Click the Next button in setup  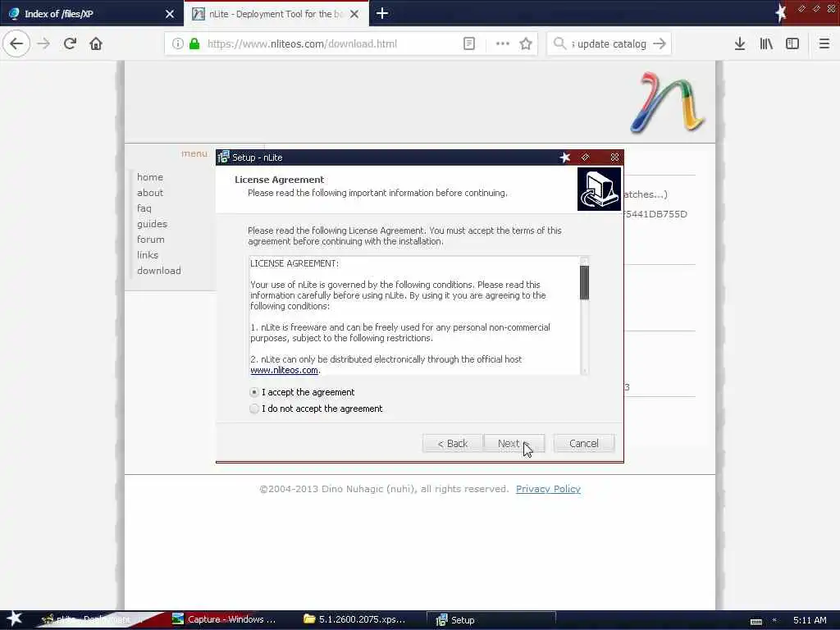point(514,444)
